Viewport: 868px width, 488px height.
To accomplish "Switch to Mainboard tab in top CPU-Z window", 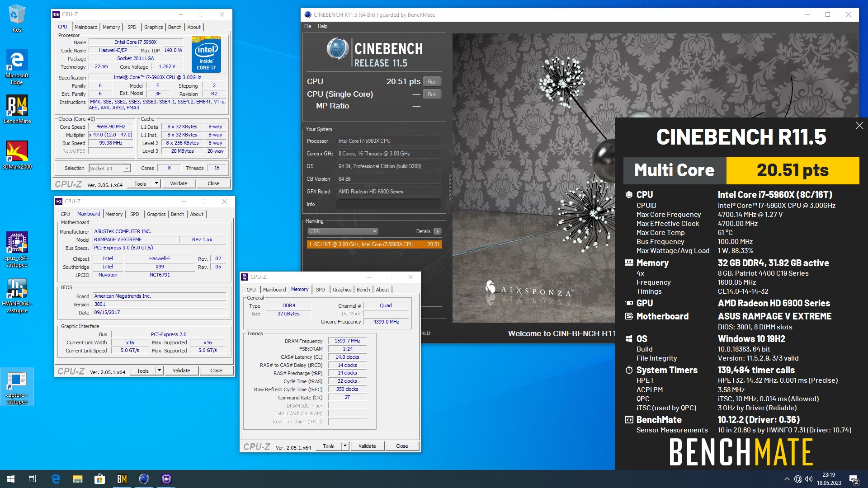I will click(x=86, y=27).
